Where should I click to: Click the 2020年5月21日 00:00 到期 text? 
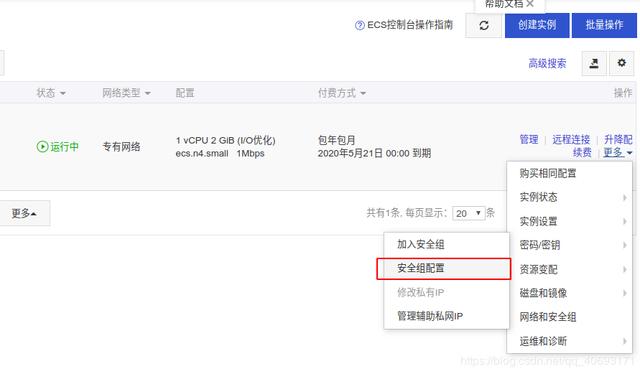[374, 154]
